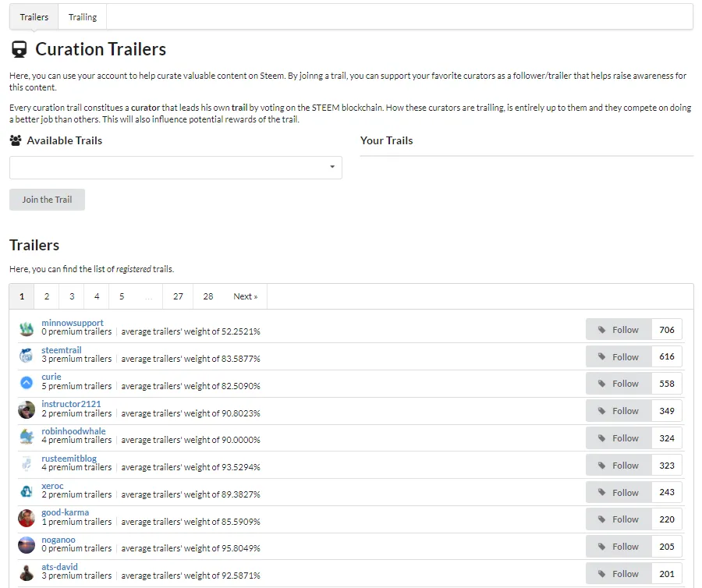The width and height of the screenshot is (702, 588).
Task: Follow the good-karma trail
Action: 619,519
